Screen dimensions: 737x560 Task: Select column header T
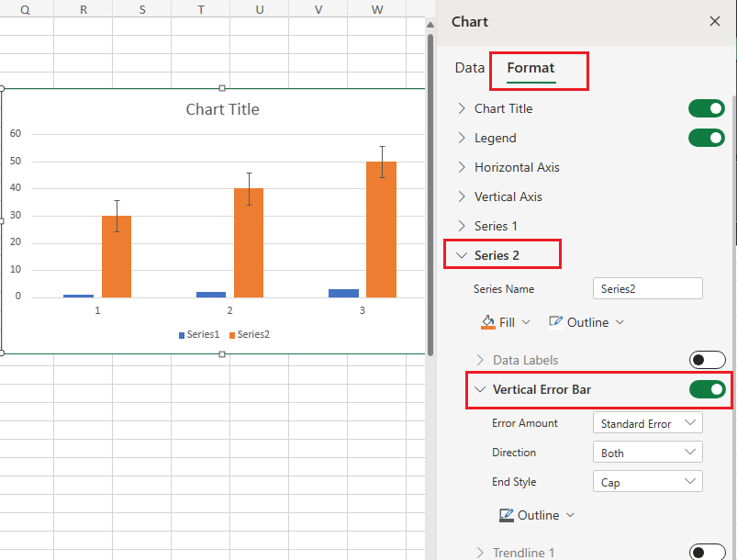pyautogui.click(x=201, y=9)
